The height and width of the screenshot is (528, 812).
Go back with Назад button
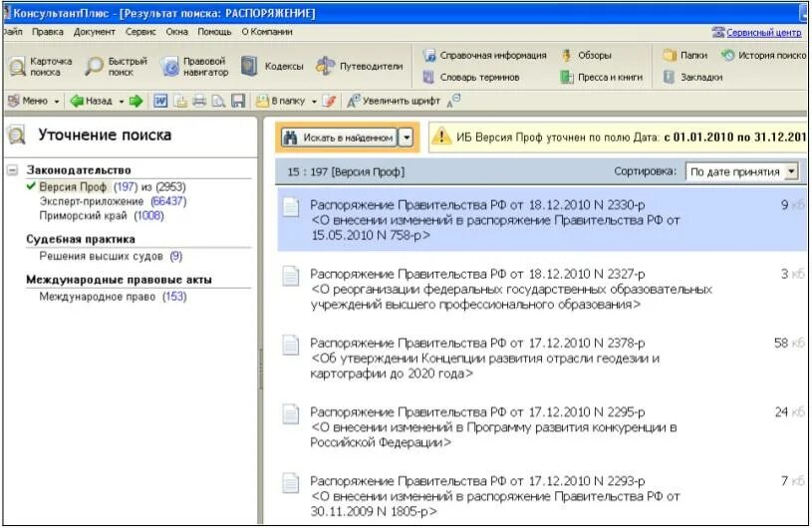(92, 101)
